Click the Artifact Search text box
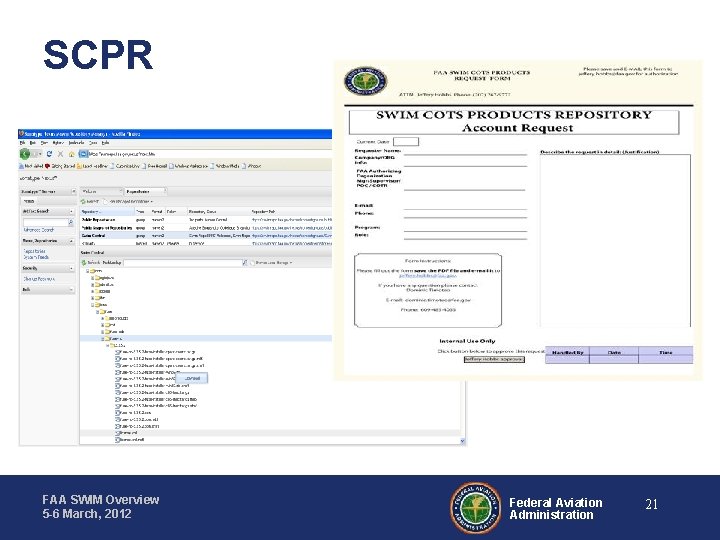The height and width of the screenshot is (540, 720). coord(45,222)
